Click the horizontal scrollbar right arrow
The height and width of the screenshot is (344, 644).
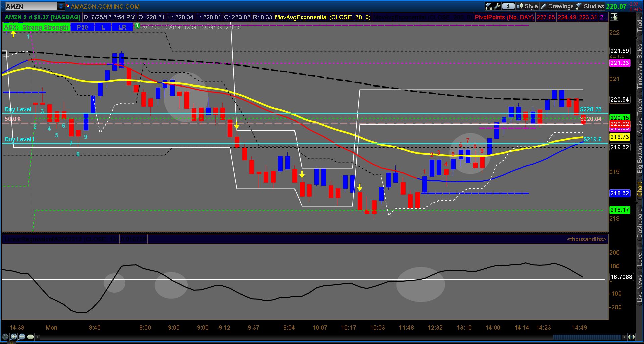(624, 337)
